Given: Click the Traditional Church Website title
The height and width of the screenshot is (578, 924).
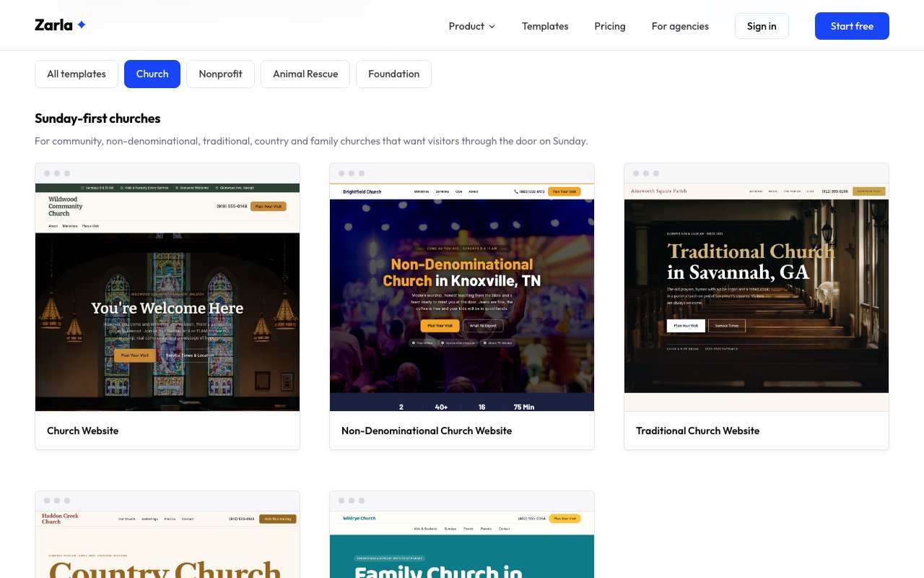Looking at the screenshot, I should click(697, 431).
